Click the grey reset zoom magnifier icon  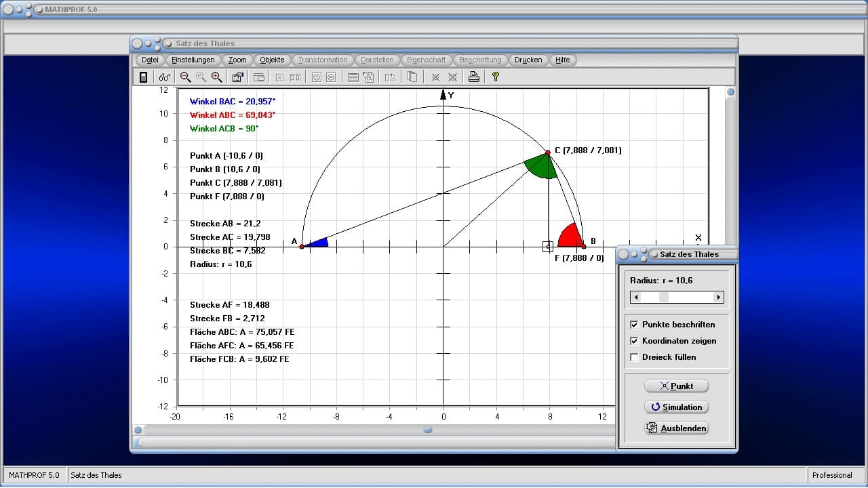click(x=201, y=77)
